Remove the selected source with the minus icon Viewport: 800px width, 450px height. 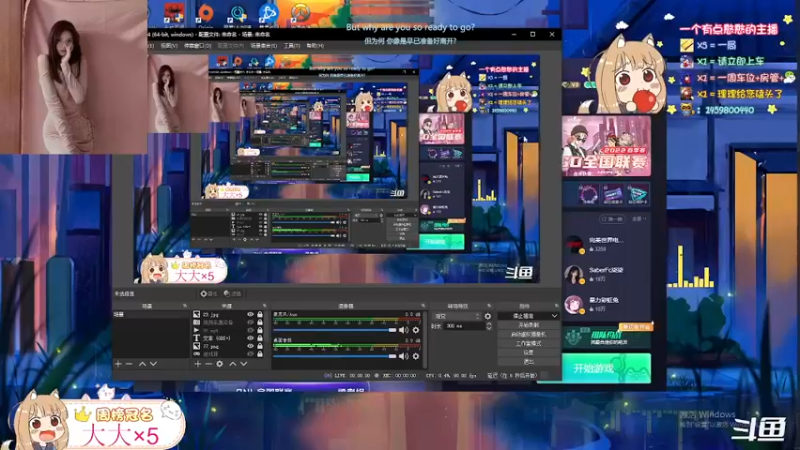click(x=208, y=364)
